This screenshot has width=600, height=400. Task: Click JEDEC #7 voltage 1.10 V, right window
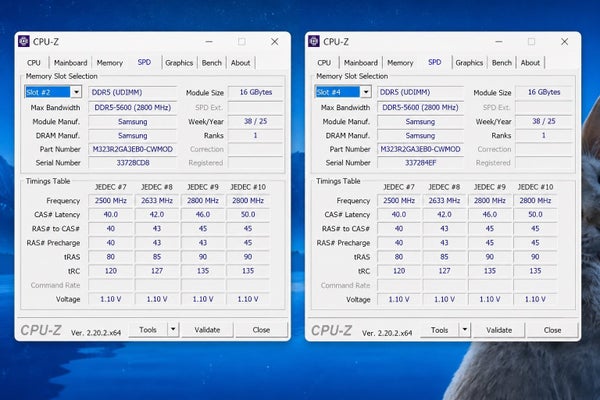(x=399, y=299)
